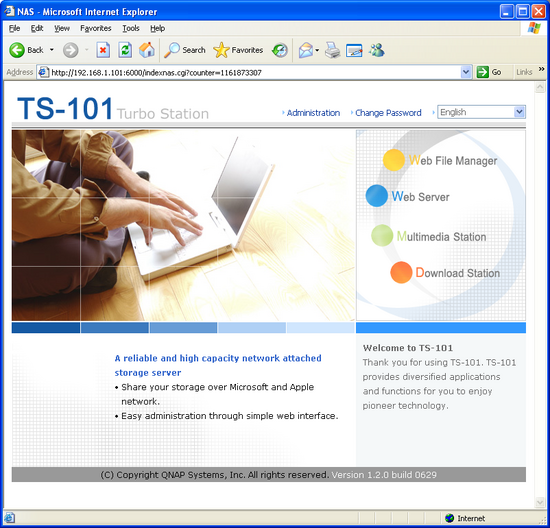Open the Tools menu
The image size is (550, 528).
(131, 28)
